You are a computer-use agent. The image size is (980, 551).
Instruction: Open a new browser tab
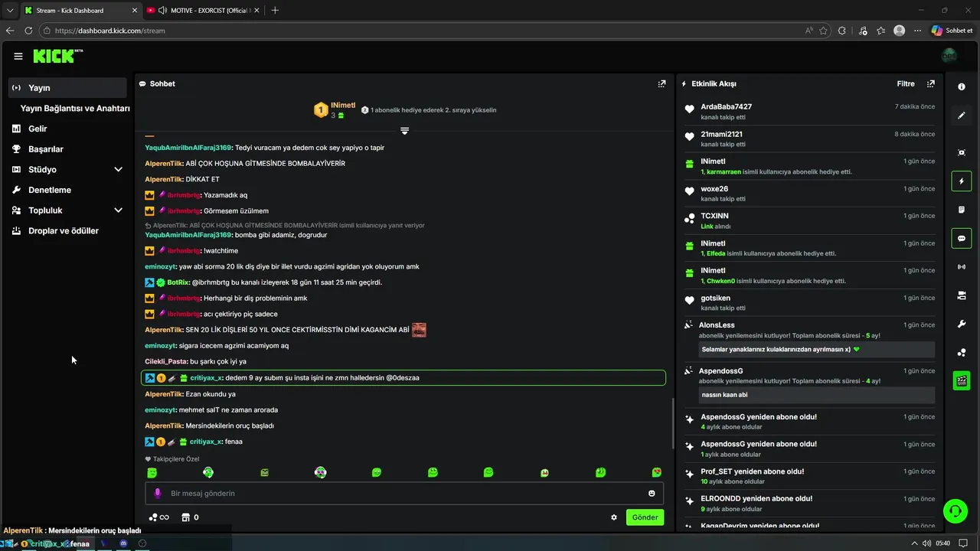[x=275, y=10]
